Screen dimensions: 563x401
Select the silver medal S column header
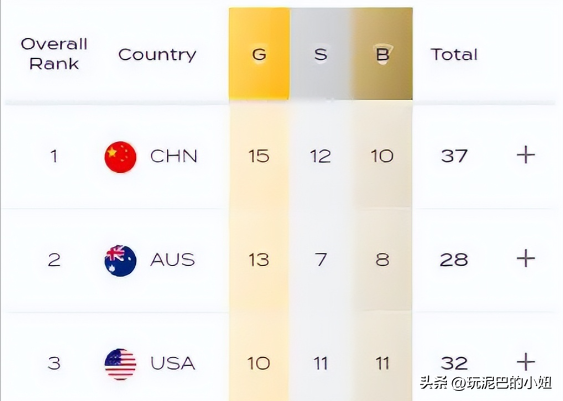coord(321,54)
